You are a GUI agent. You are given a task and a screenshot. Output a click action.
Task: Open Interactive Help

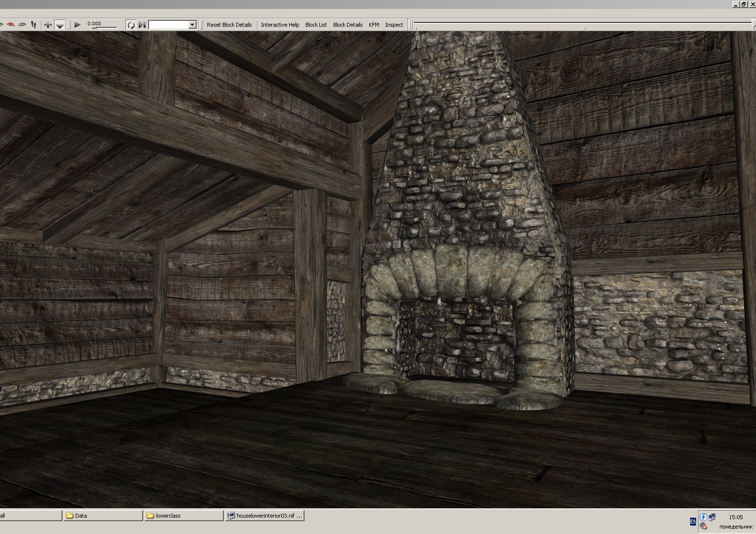(x=280, y=25)
